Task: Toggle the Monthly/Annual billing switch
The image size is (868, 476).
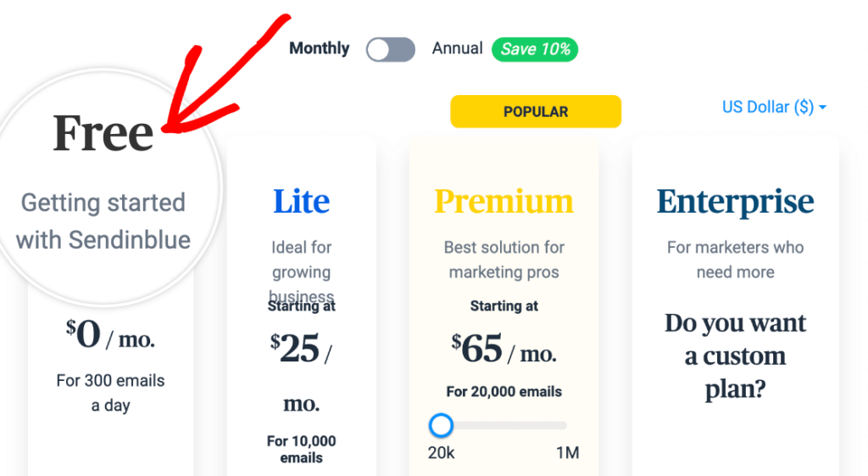Action: coord(391,49)
